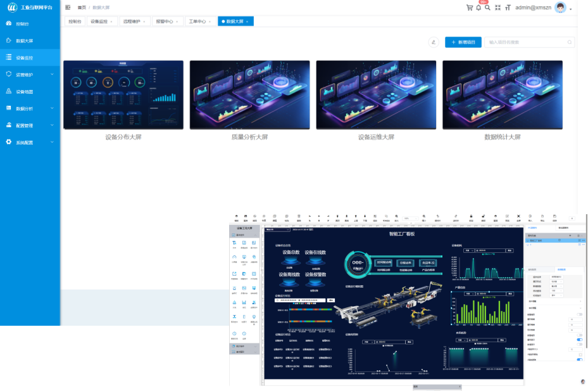The image size is (588, 391).
Task: Click the lock icon in editor toolbar
Action: point(472,216)
